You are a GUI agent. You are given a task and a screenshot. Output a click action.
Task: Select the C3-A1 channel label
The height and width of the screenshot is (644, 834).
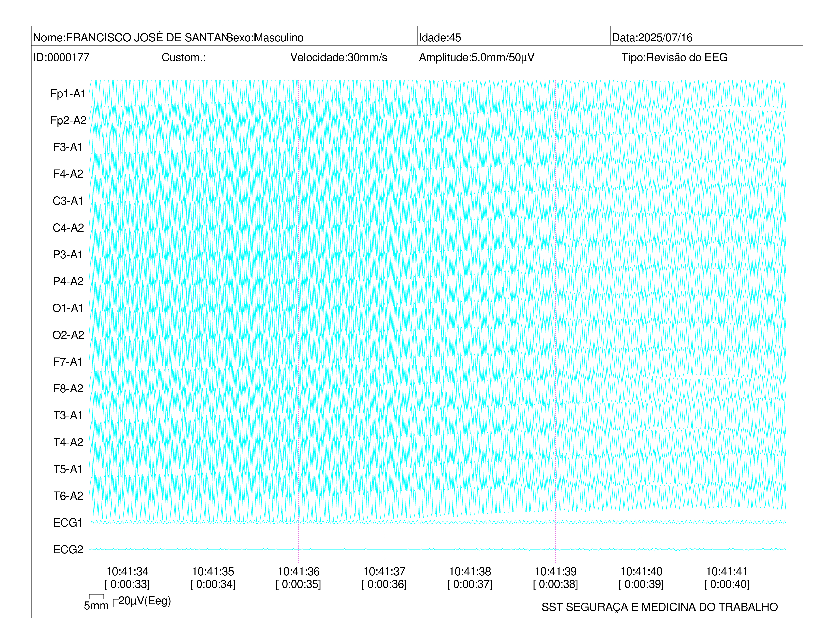(68, 201)
